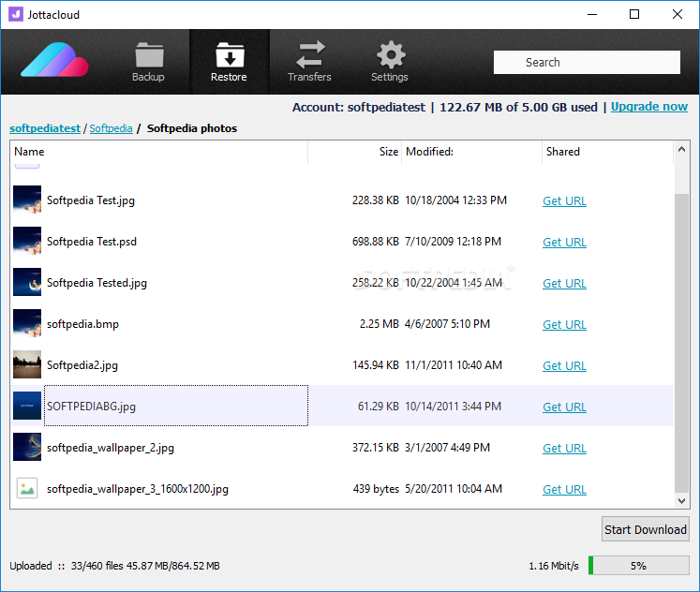Viewport: 700px width, 592px height.
Task: Minimize the Jottacloud window
Action: pos(592,14)
